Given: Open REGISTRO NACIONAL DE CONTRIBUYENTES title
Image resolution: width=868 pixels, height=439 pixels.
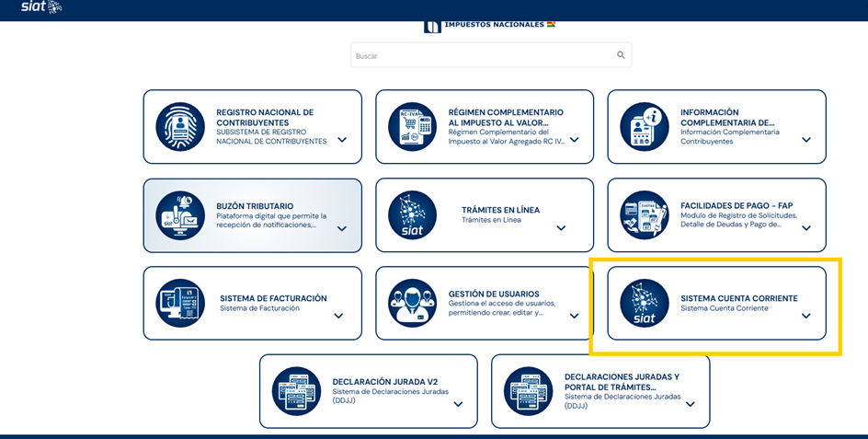Looking at the screenshot, I should (x=265, y=118).
